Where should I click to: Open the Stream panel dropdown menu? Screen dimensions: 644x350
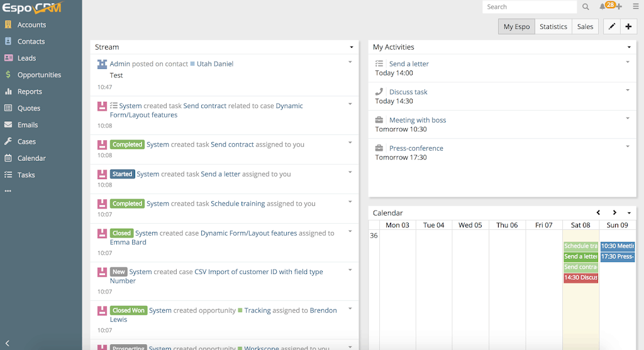click(x=352, y=47)
